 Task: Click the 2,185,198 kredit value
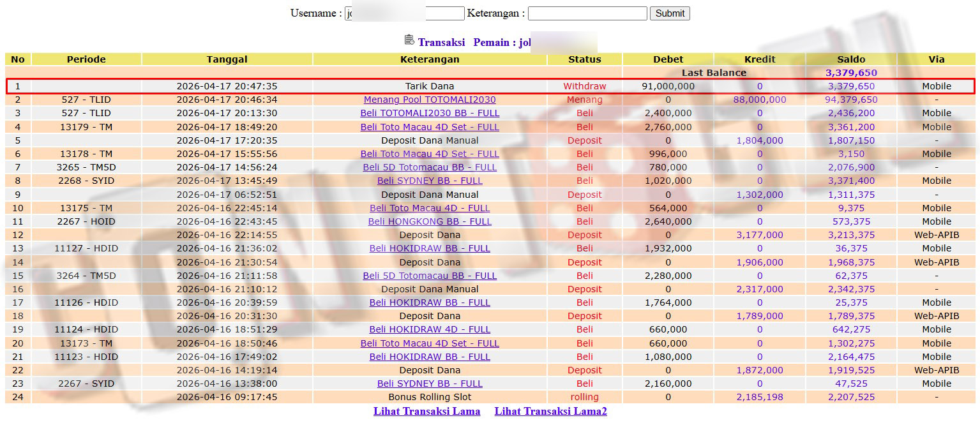tap(760, 397)
